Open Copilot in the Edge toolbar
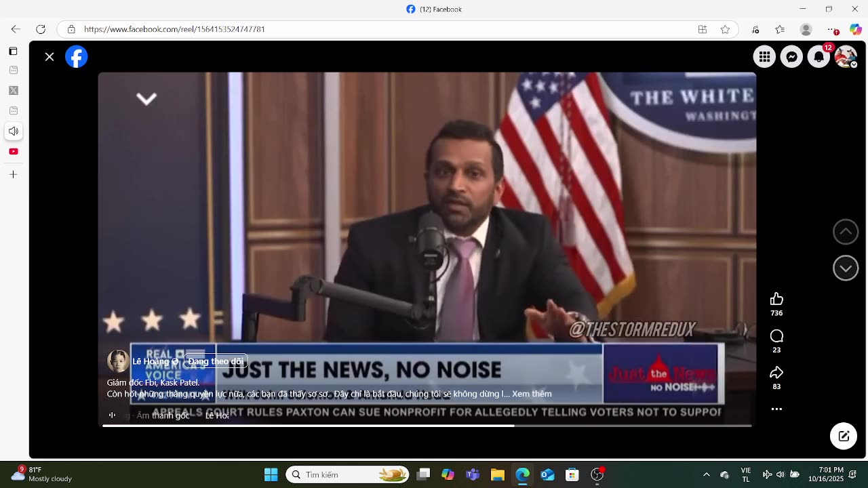The width and height of the screenshot is (868, 488). 856,29
